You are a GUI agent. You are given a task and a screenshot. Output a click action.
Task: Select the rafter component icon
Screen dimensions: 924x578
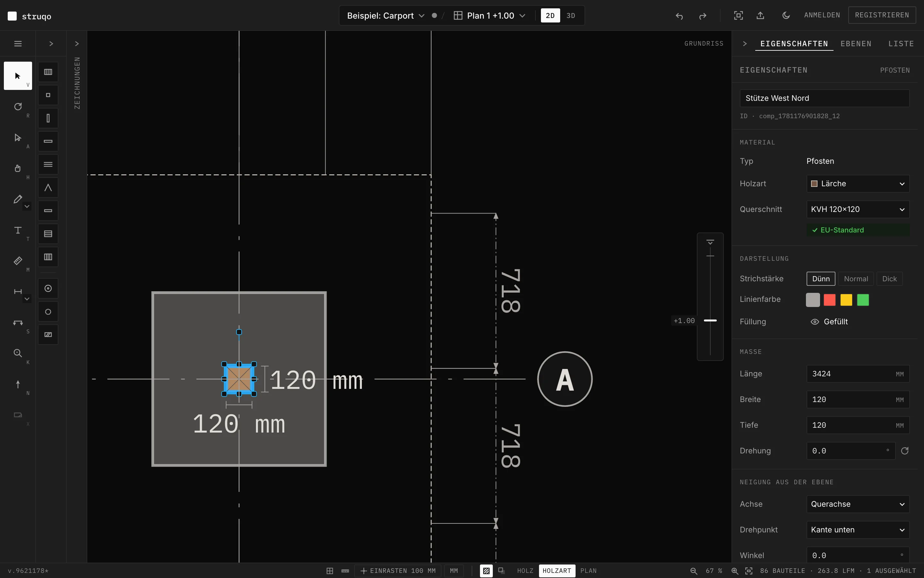pyautogui.click(x=48, y=188)
